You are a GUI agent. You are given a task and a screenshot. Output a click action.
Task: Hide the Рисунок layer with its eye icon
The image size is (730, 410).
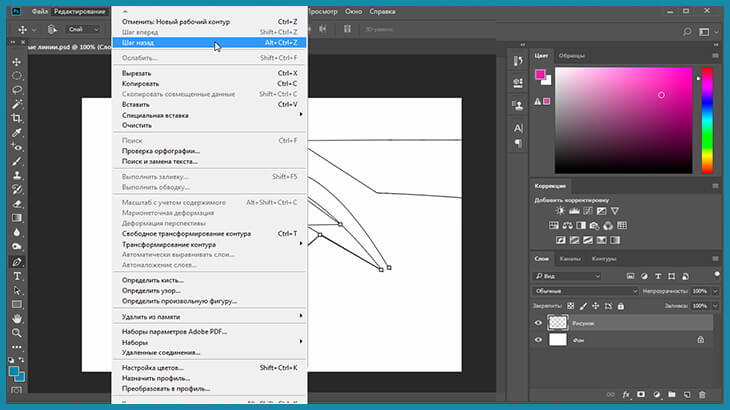539,323
